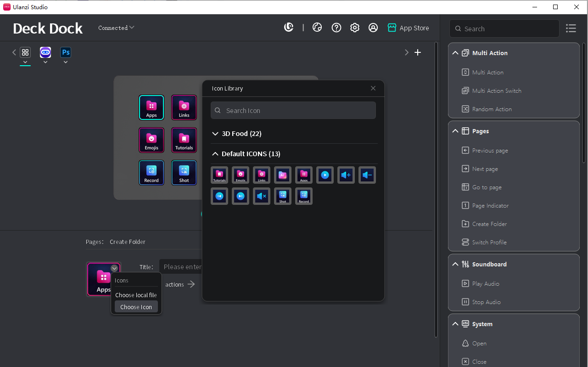Open the help question mark icon
Image resolution: width=588 pixels, height=367 pixels.
click(x=336, y=28)
